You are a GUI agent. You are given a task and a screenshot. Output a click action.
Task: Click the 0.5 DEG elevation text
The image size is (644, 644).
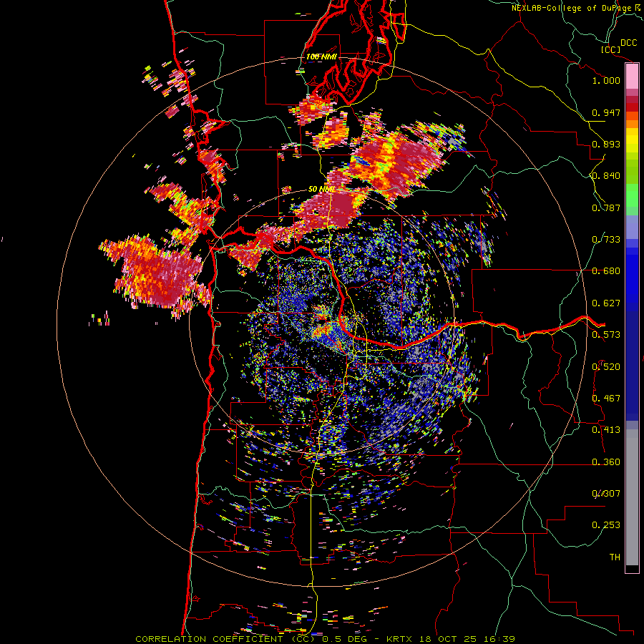click(x=344, y=639)
